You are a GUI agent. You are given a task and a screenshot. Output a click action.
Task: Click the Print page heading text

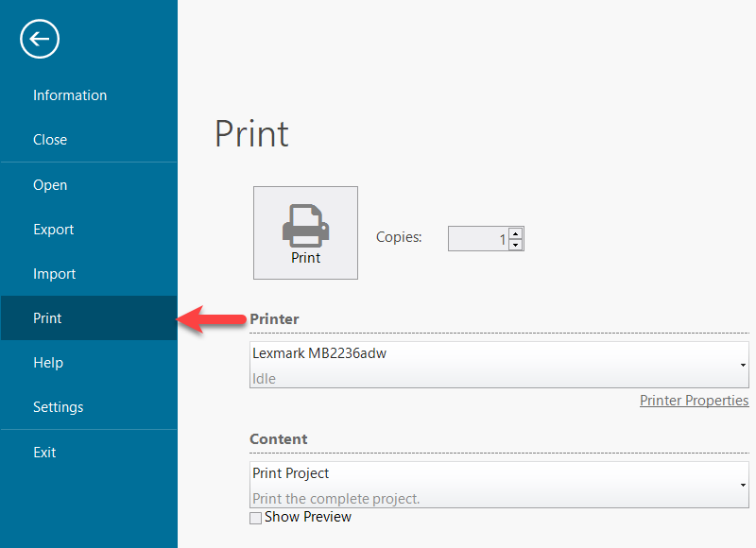pos(251,134)
